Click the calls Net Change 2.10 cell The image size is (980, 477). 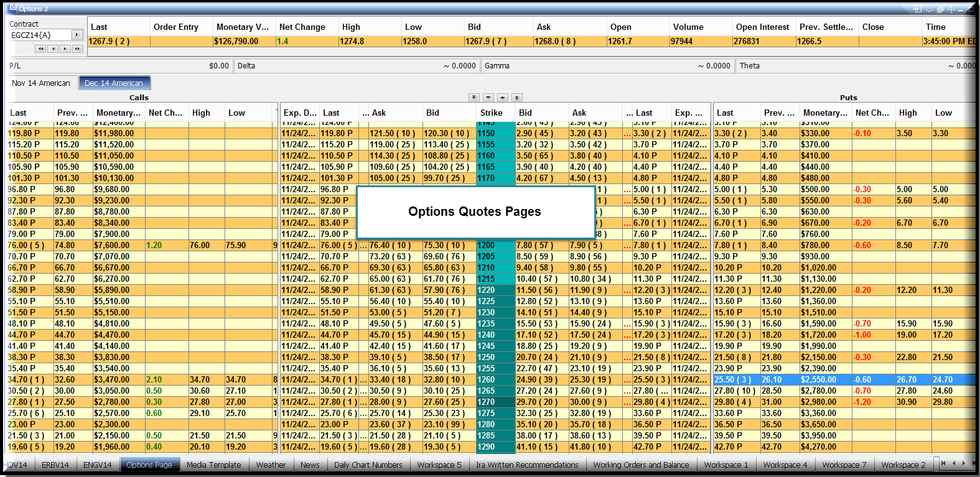coord(166,379)
